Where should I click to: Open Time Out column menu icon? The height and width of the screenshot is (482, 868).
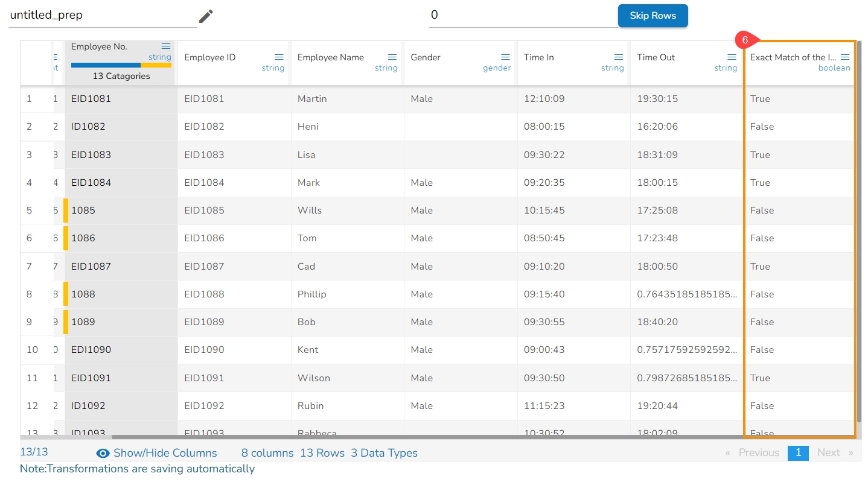732,57
